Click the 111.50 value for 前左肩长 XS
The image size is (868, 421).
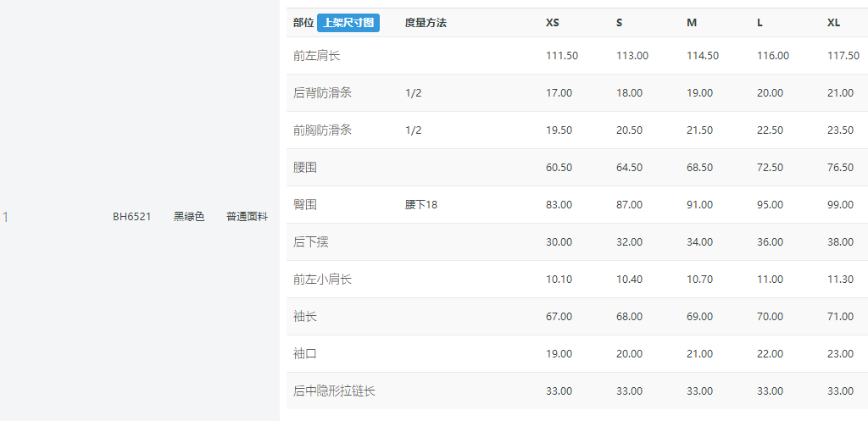[562, 56]
